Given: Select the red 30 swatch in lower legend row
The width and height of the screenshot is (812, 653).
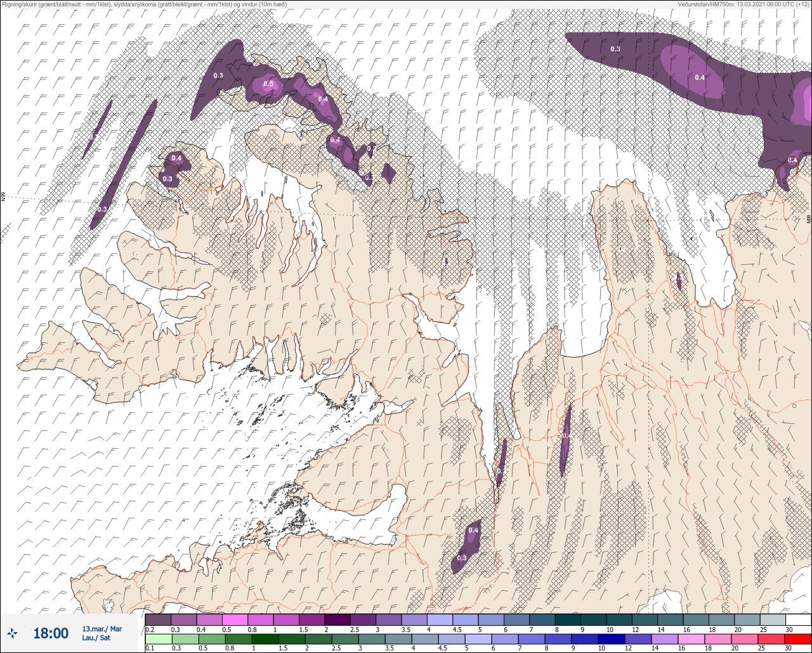Looking at the screenshot, I should pyautogui.click(x=798, y=638).
